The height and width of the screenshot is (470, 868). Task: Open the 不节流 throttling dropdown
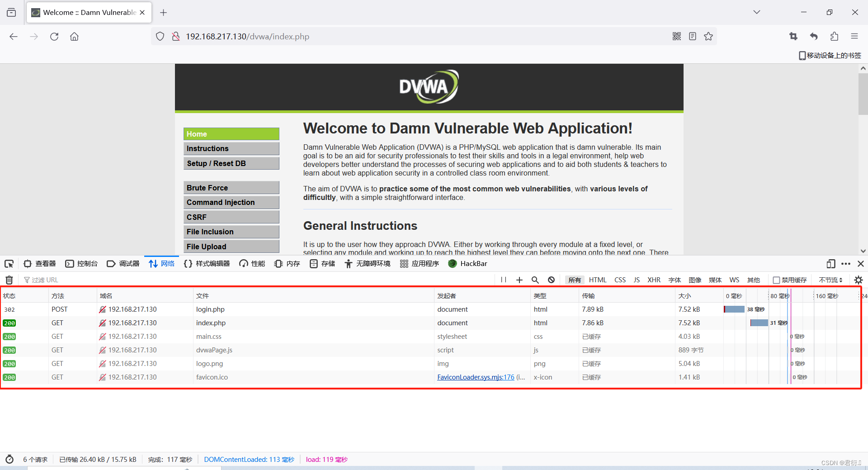point(831,280)
